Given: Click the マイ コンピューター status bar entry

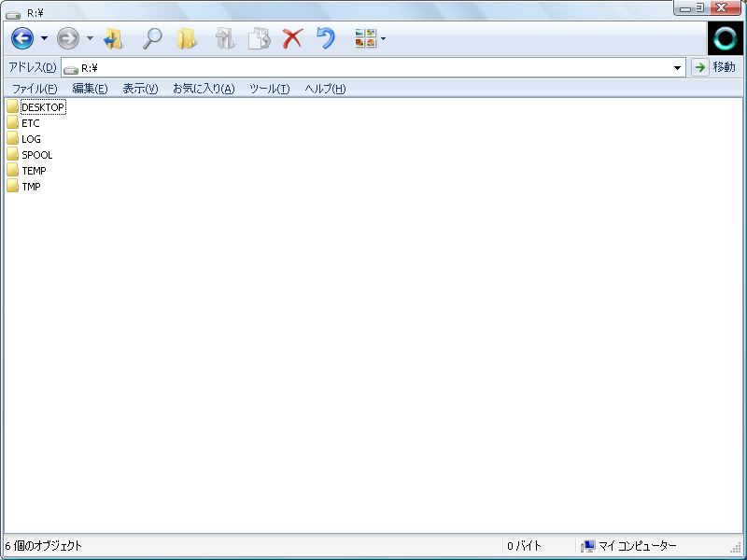Looking at the screenshot, I should pos(637,546).
